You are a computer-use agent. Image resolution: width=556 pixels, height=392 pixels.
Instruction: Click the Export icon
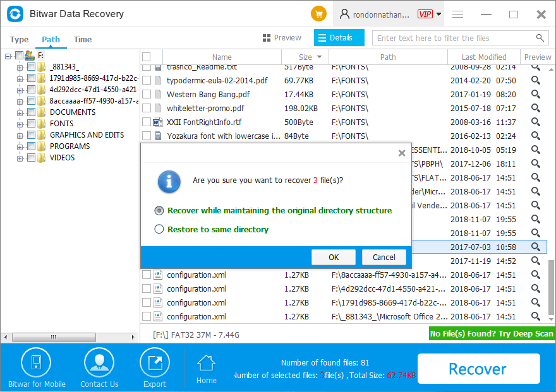coord(155,363)
